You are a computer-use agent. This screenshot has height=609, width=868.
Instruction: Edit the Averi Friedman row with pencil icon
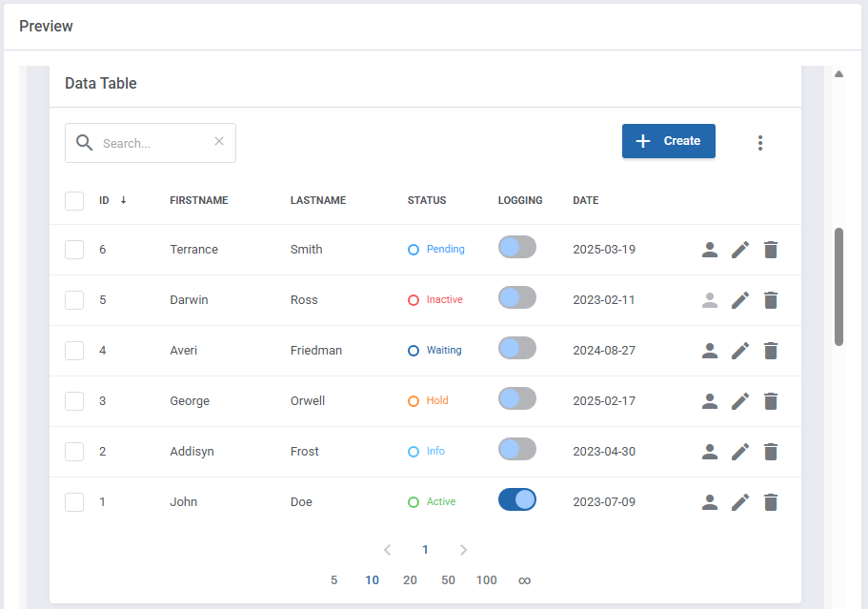[740, 351]
